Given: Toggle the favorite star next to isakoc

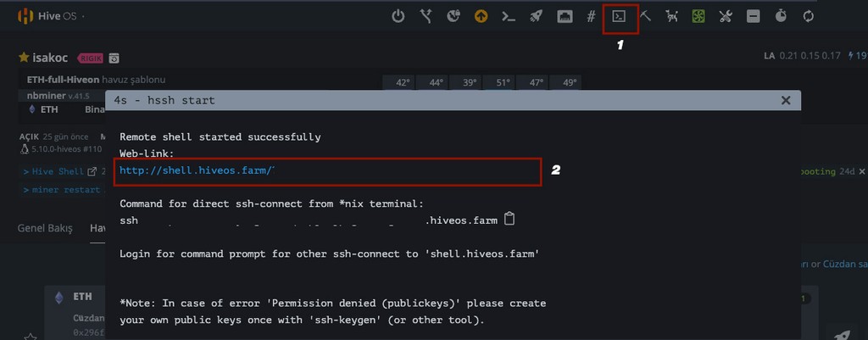Looking at the screenshot, I should click(24, 58).
